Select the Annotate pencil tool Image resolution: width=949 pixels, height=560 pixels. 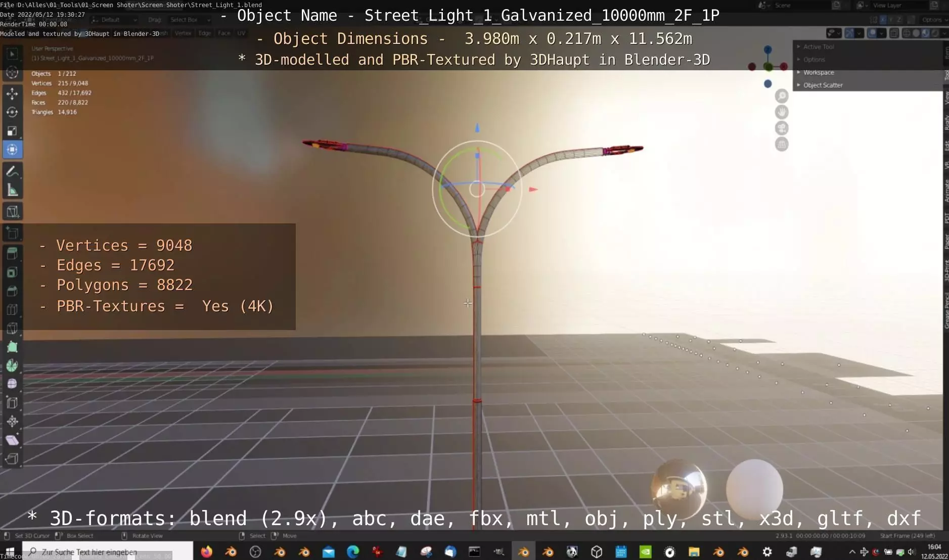[x=12, y=171]
